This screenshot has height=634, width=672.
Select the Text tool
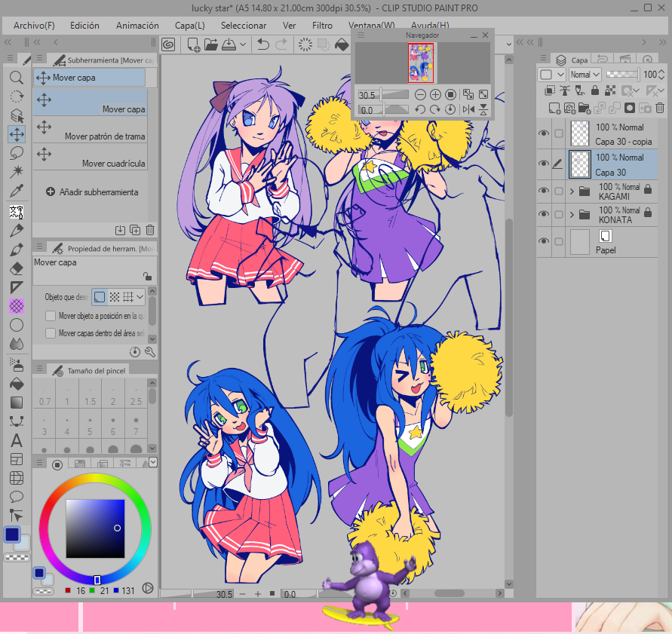pos(17,440)
